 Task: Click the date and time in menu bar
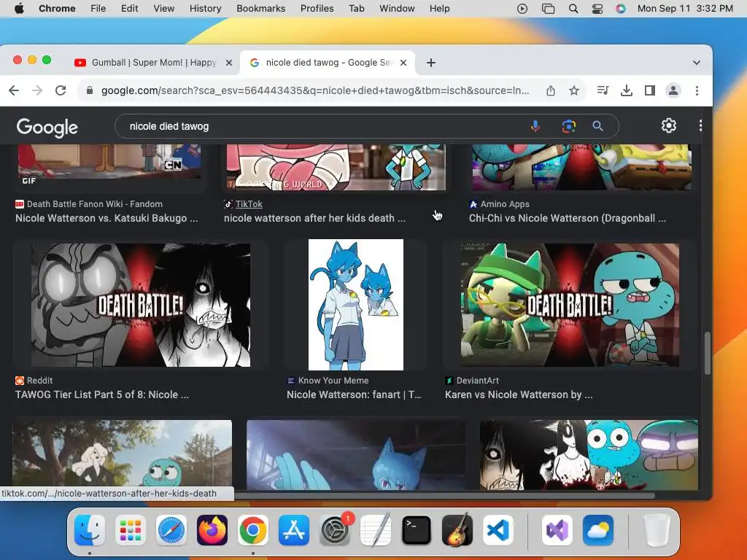pyautogui.click(x=685, y=9)
